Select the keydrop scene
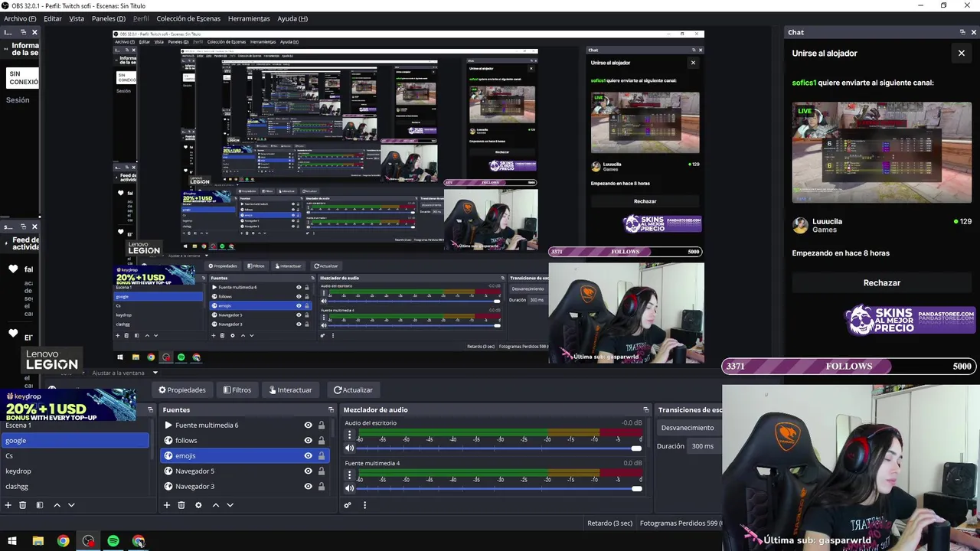 (x=75, y=471)
